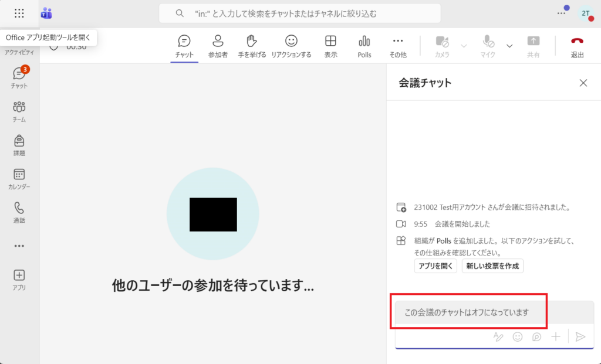Open the Calendar (カレンダー) in sidebar
Screen dimensions: 601x364
[19, 178]
